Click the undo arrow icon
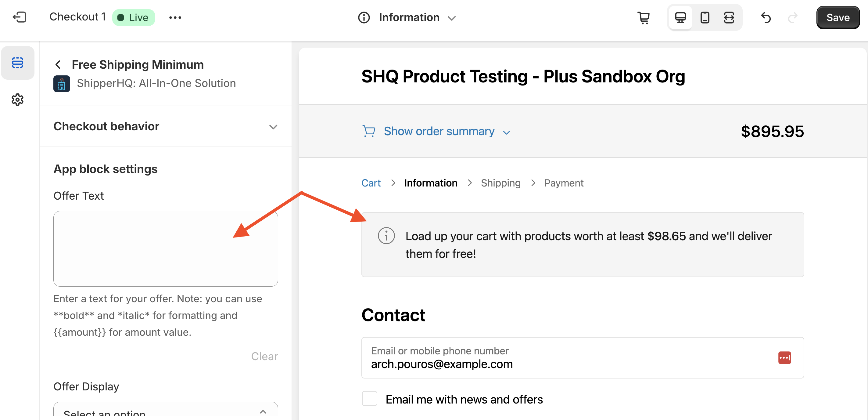868x420 pixels. tap(766, 17)
